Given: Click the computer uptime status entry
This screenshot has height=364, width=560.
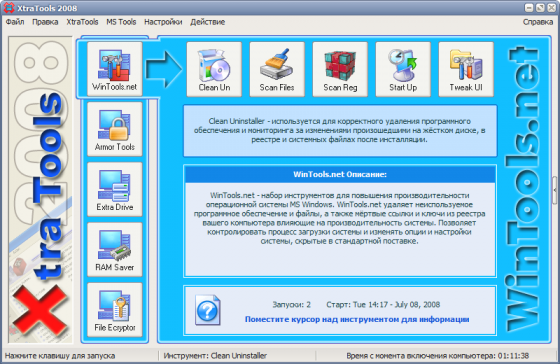Looking at the screenshot, I should (x=438, y=356).
